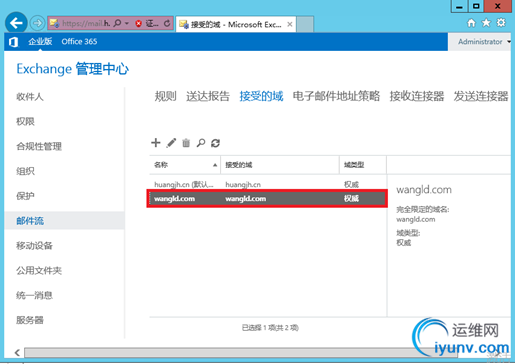Switch to the 接受的域 tab

(261, 96)
